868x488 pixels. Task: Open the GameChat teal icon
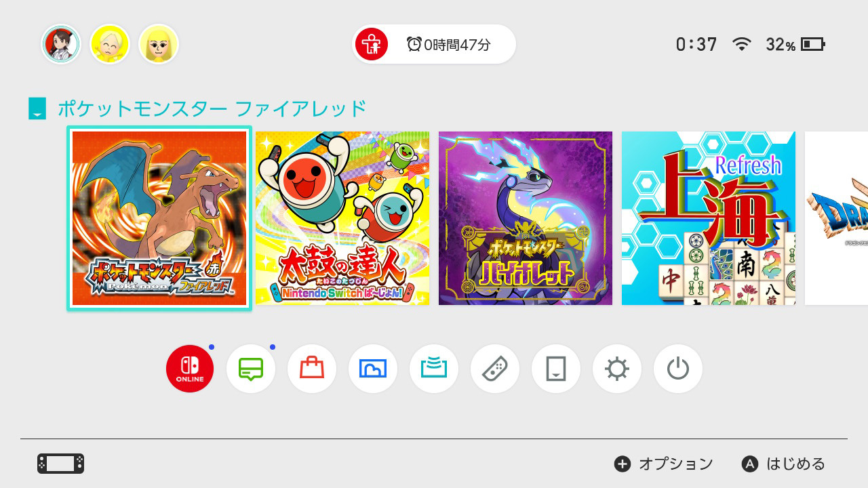tap(434, 369)
